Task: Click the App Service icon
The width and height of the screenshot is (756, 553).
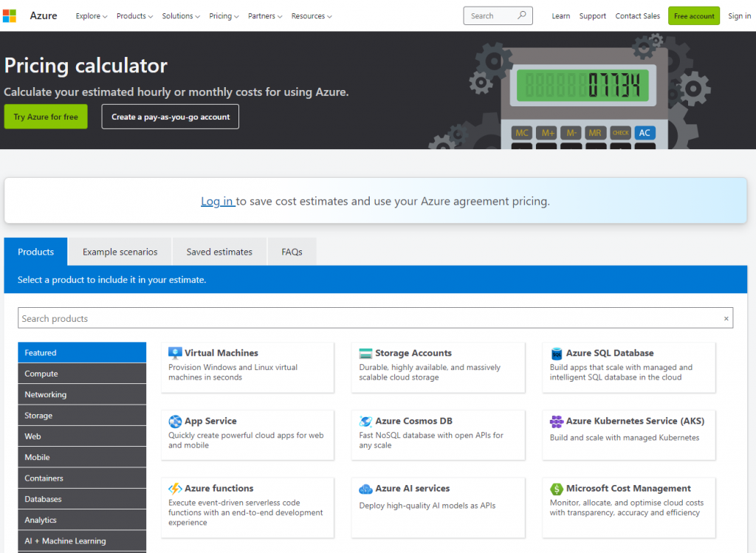Action: tap(175, 422)
